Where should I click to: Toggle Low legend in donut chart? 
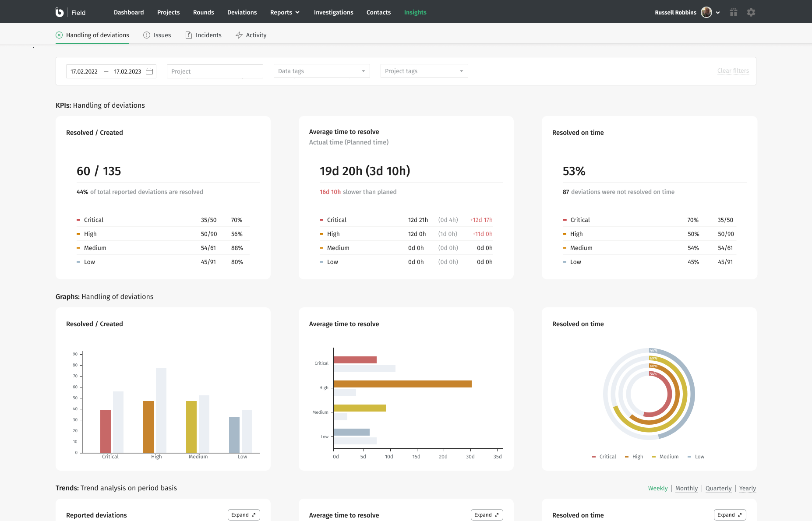click(x=696, y=457)
